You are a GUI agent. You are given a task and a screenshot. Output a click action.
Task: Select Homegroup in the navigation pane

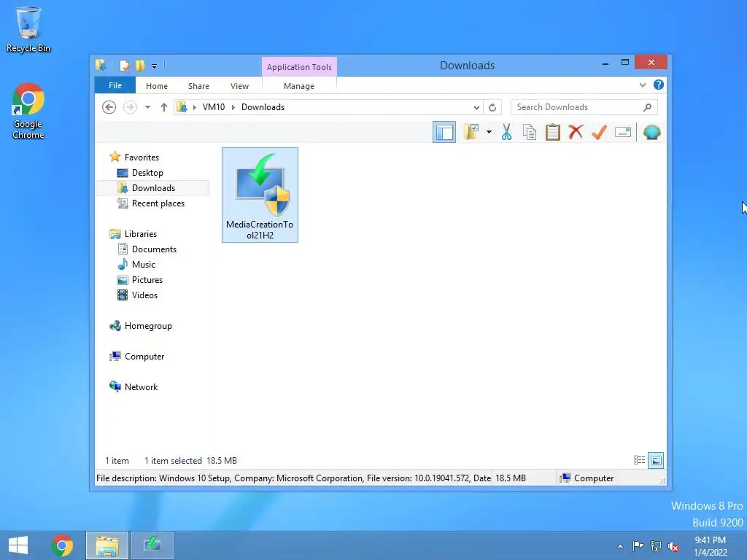point(147,326)
